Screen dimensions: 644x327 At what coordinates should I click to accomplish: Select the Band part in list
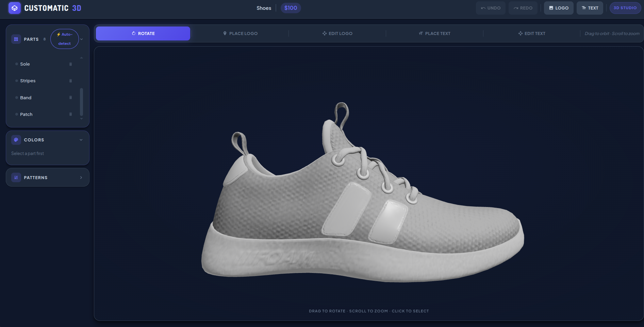point(45,98)
